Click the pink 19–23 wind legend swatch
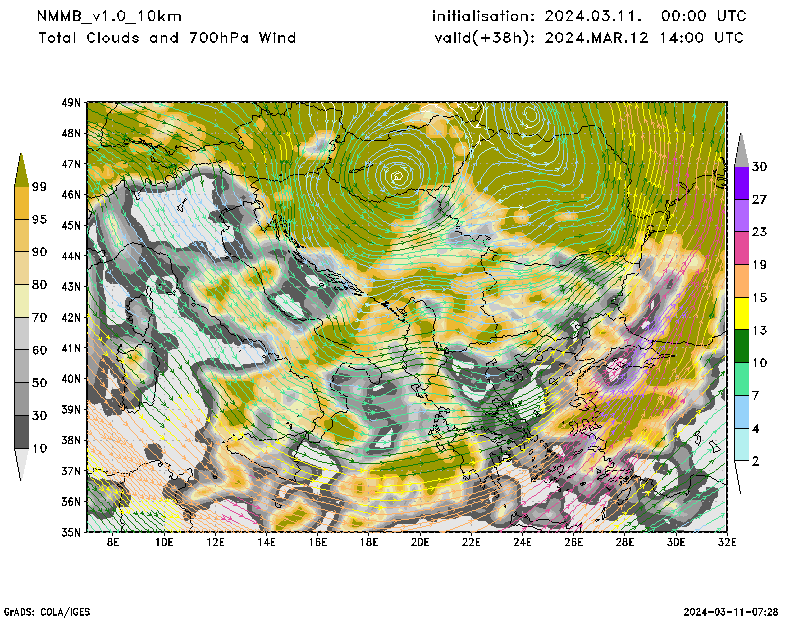Viewport: 800px width, 618px height. click(741, 248)
